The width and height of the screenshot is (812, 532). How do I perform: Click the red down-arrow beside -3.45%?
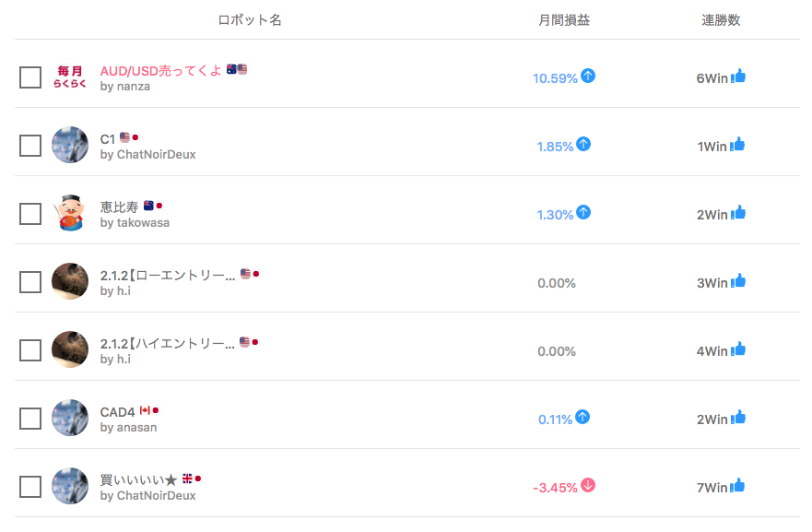[x=588, y=485]
